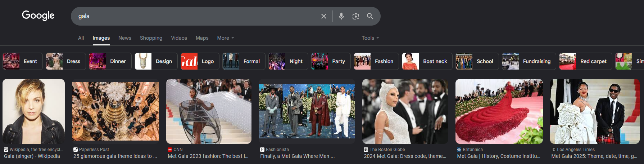
Task: Choose the Party filter chip
Action: [331, 61]
